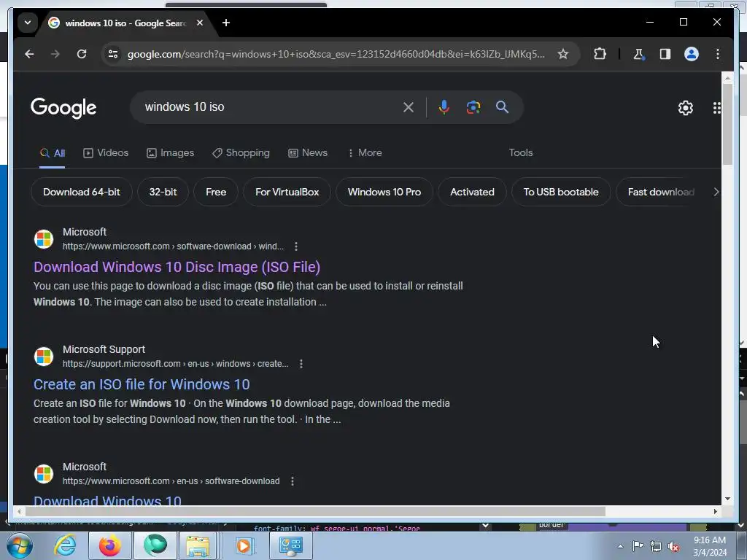Open the side panel icon
The height and width of the screenshot is (560, 747).
(665, 54)
